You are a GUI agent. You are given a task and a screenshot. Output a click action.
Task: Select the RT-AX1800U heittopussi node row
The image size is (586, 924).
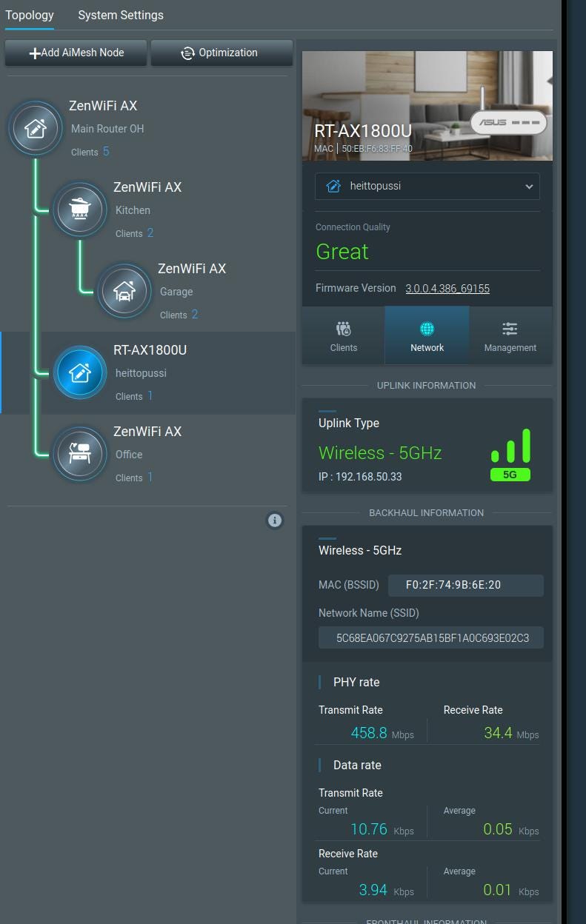(148, 372)
